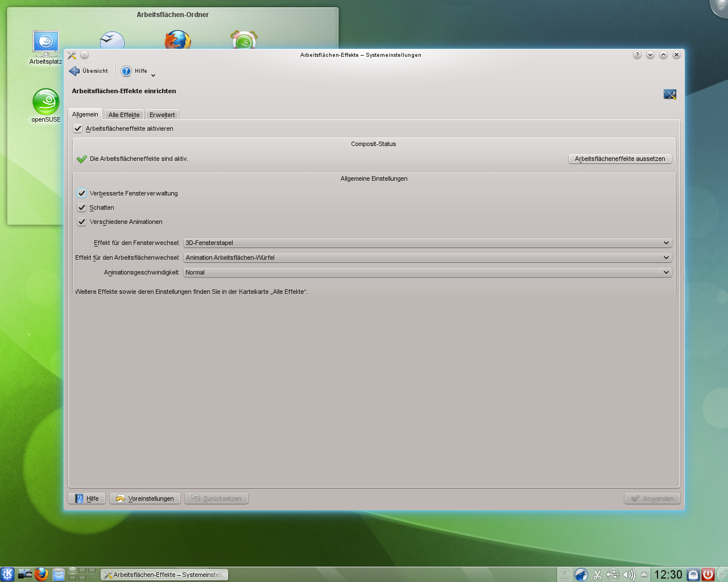Open the USB device notifier icon
The width and height of the screenshot is (728, 582).
tap(613, 575)
